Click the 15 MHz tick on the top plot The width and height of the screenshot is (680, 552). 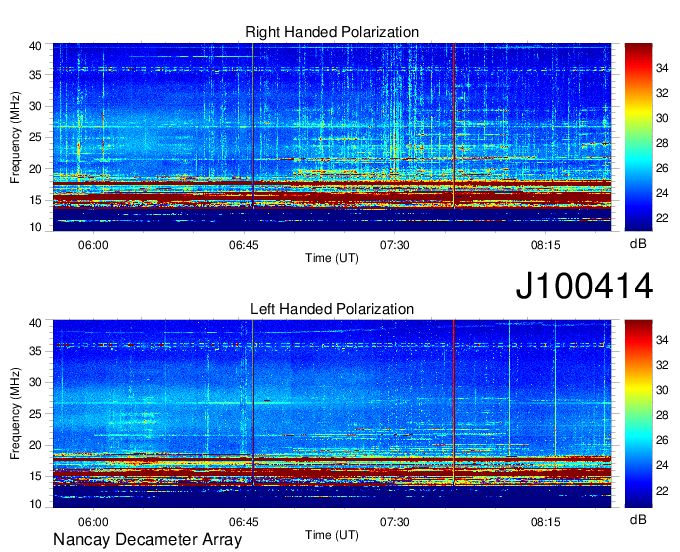point(35,200)
